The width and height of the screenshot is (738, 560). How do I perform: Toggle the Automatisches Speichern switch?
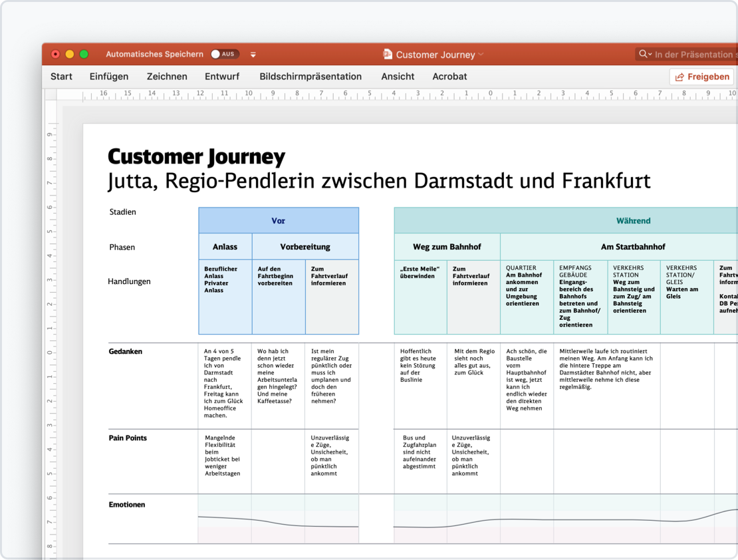click(224, 55)
